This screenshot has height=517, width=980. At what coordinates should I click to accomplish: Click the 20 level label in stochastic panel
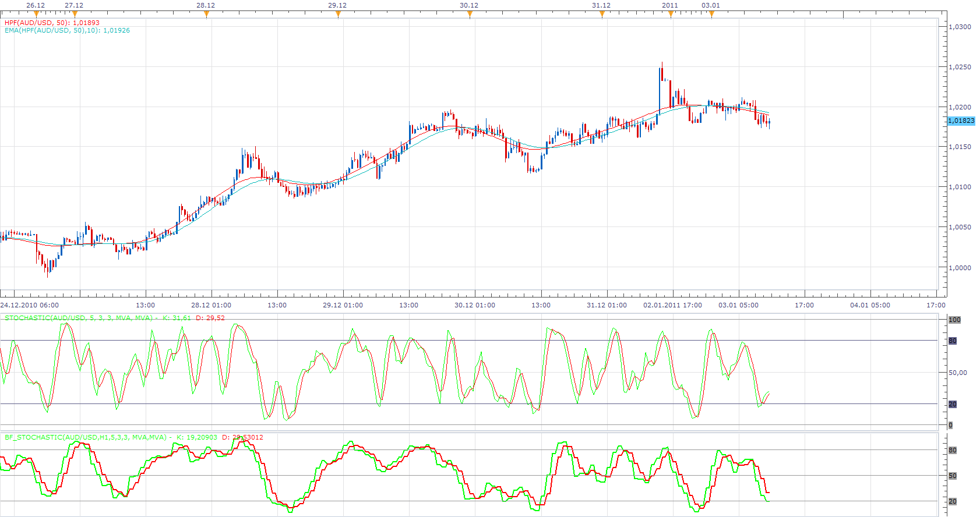[953, 404]
